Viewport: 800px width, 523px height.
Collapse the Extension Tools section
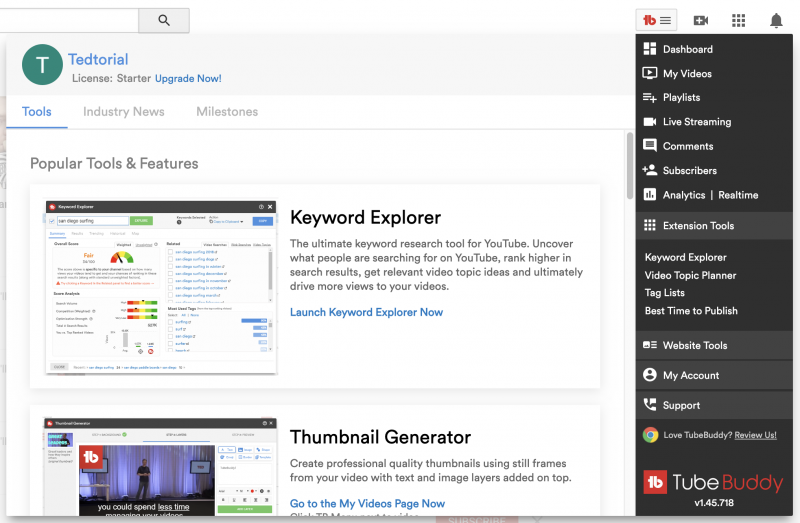(698, 226)
